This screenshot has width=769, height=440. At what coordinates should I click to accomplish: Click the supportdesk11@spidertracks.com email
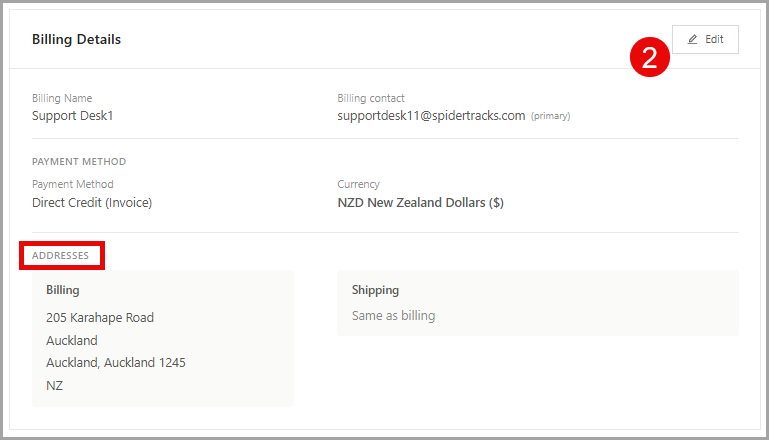(x=431, y=116)
